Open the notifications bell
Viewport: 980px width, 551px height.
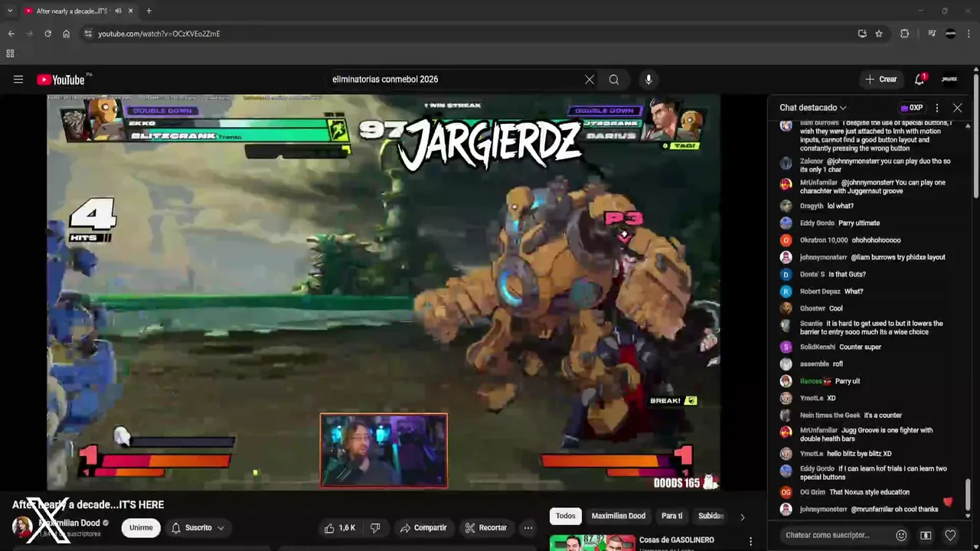(x=920, y=80)
